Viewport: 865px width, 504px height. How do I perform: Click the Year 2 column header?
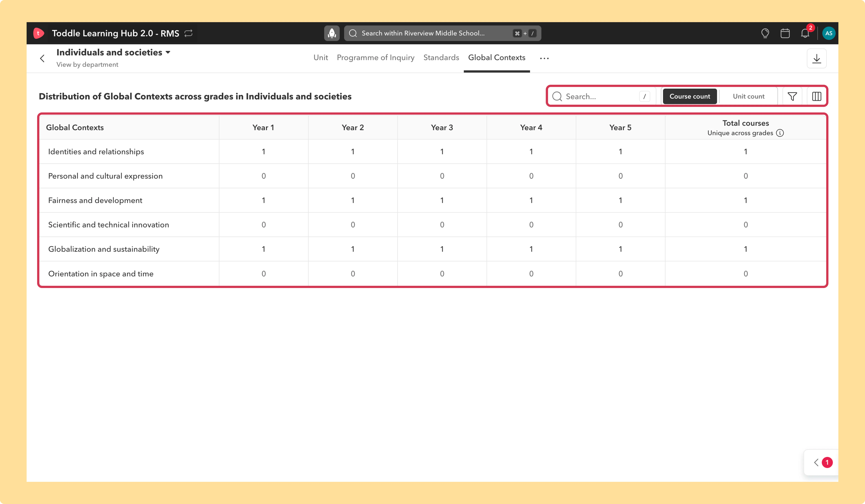[353, 128]
